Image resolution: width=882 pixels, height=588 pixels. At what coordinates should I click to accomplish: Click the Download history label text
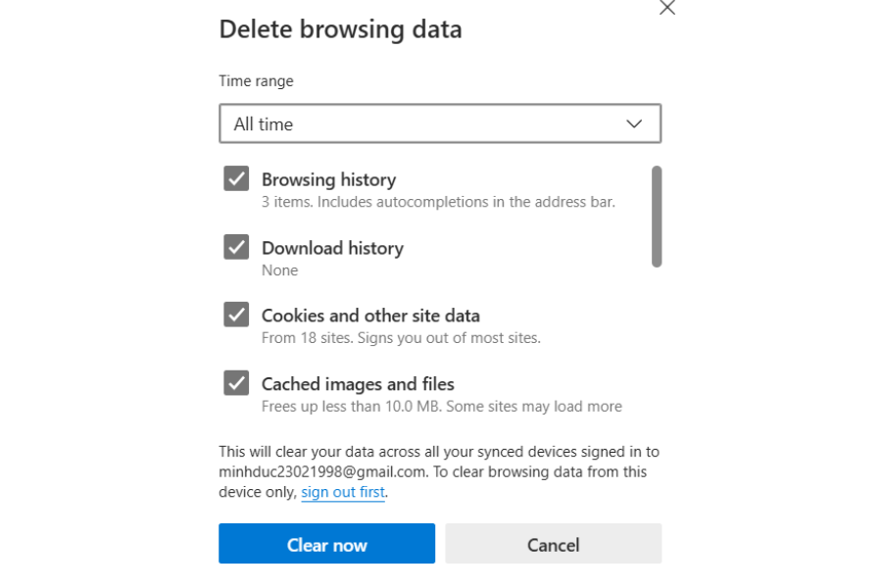(332, 248)
